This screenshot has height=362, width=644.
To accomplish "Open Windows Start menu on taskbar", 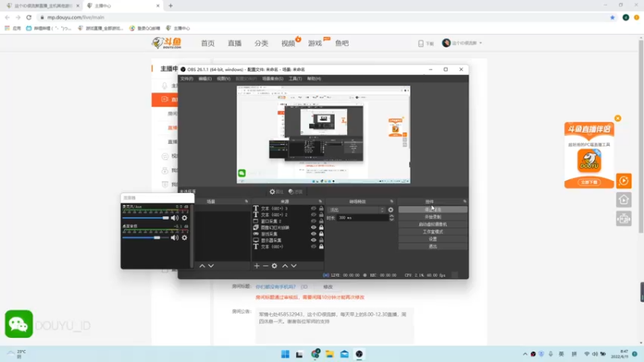I will [x=285, y=354].
